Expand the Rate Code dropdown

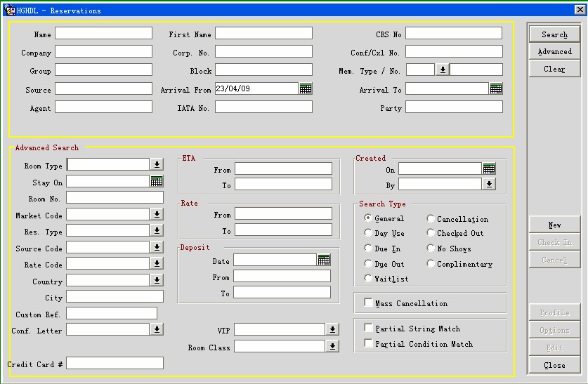[157, 264]
